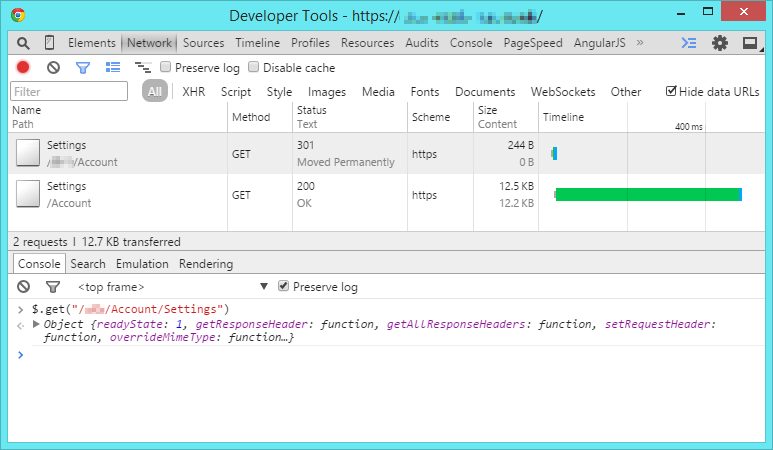Screen dimensions: 773x450
Task: Open the Elements tab
Action: point(92,43)
